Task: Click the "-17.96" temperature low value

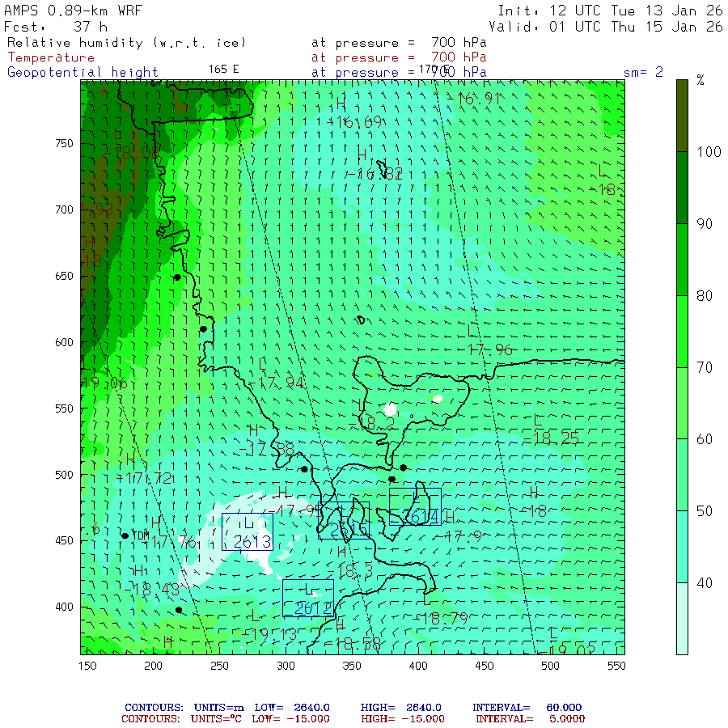Action: (x=490, y=349)
